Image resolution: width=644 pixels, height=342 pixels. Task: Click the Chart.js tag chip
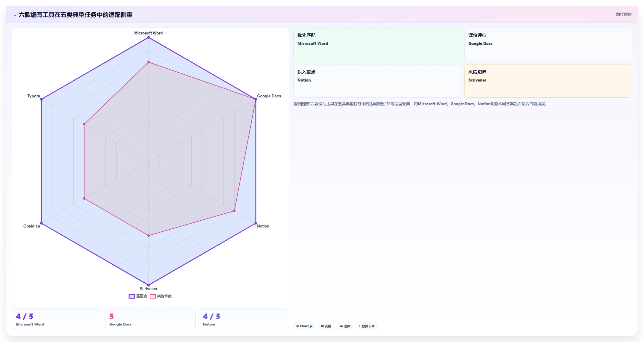pyautogui.click(x=304, y=326)
